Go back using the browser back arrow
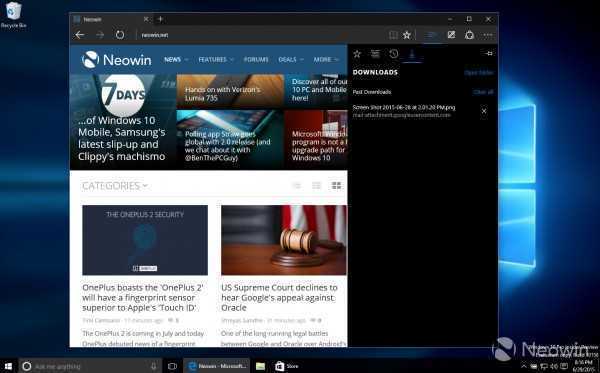 tap(80, 35)
